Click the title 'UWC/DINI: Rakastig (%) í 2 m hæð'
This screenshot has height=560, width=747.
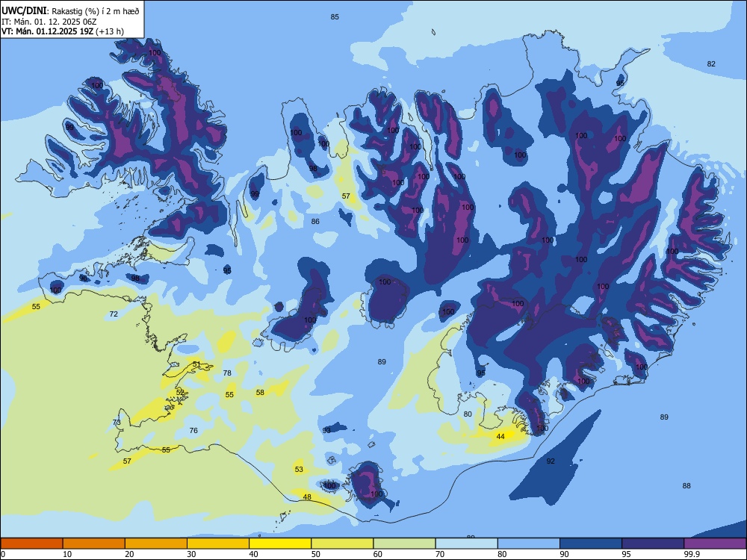(70, 11)
